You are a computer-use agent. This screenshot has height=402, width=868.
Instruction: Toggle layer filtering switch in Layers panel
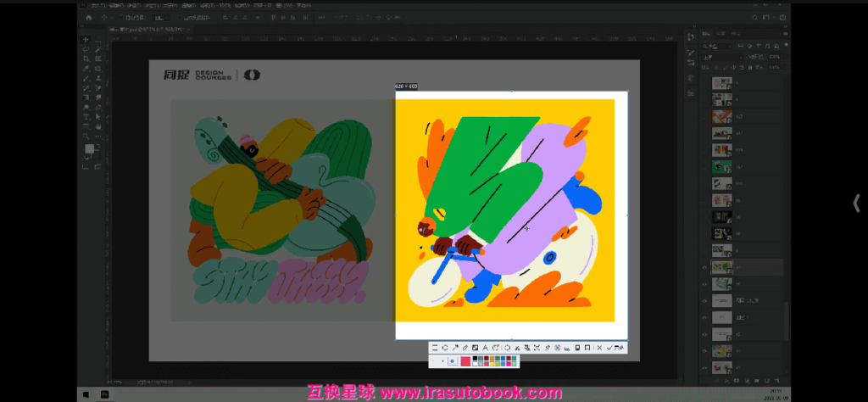click(x=786, y=46)
